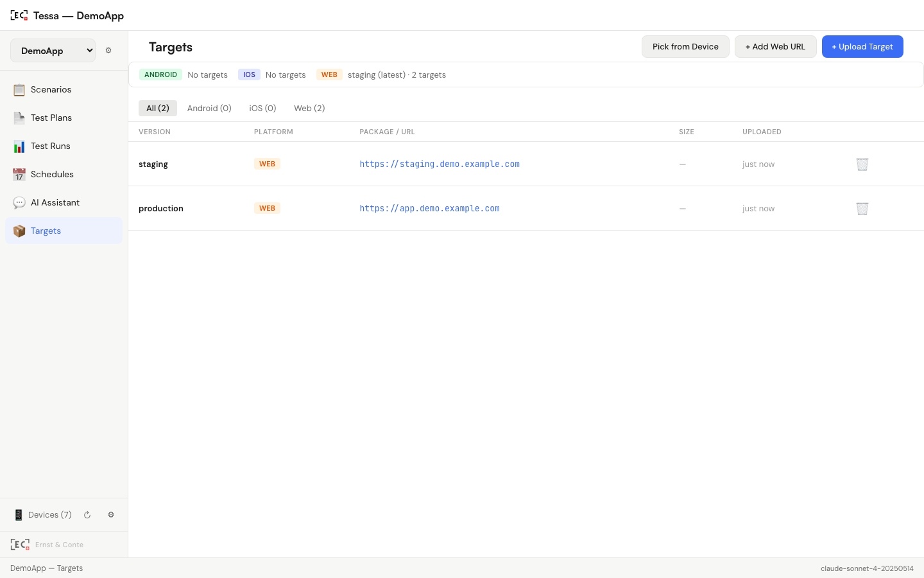Click the staging version name
Viewport: 924px width, 578px height.
pos(153,164)
